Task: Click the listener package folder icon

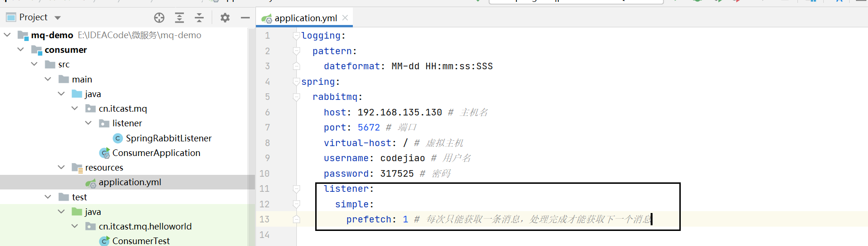Action: pyautogui.click(x=104, y=123)
